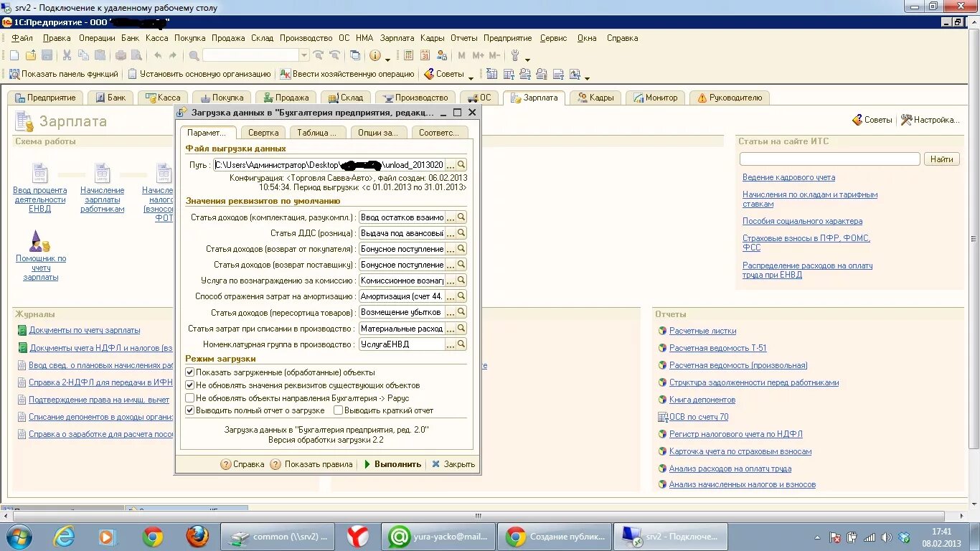This screenshot has height=551, width=980.
Task: Click the Windows Start button
Action: click(x=19, y=536)
